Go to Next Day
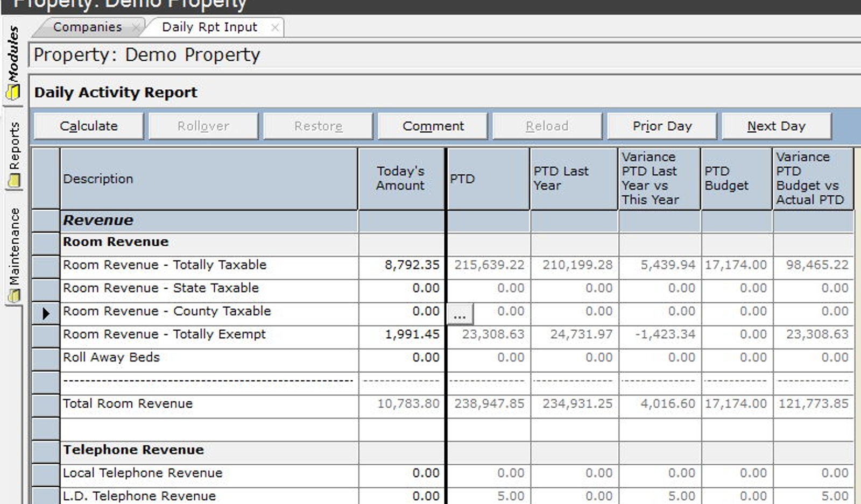This screenshot has height=504, width=861. [x=777, y=126]
